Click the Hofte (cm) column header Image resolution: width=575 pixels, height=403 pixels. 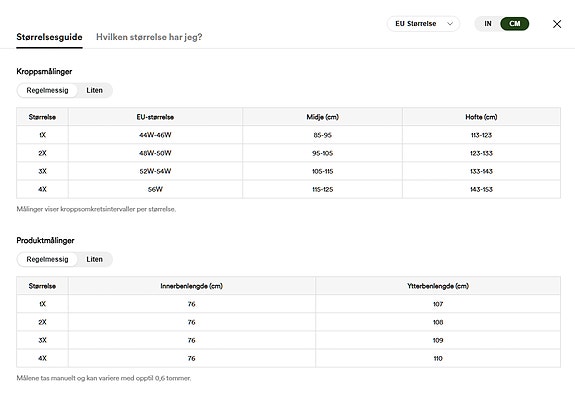481,117
